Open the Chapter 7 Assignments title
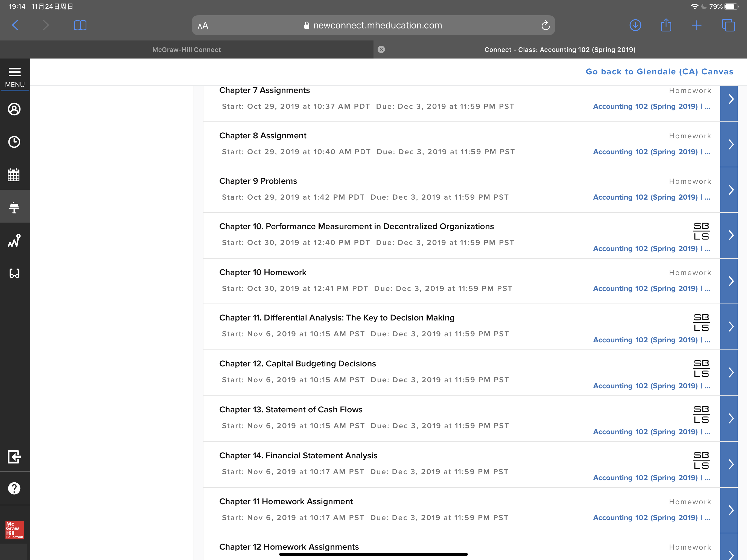Viewport: 747px width, 560px height. (264, 90)
